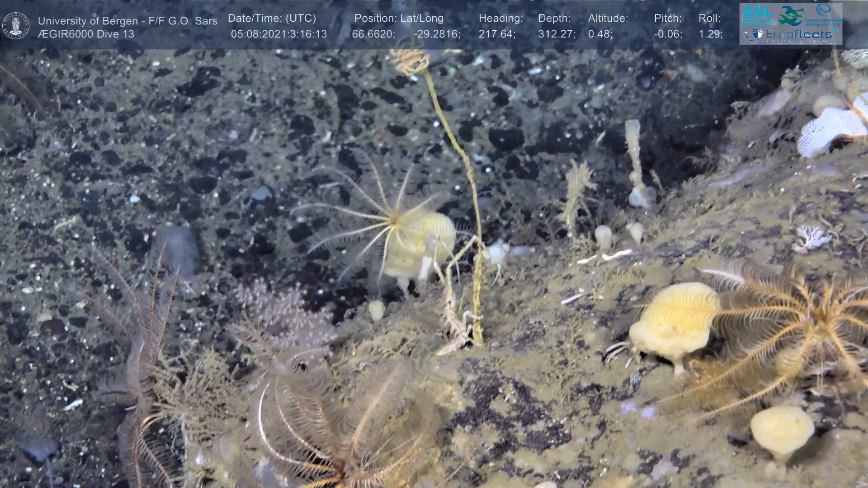The width and height of the screenshot is (868, 488).
Task: Click the altitude value 0.48
Action: tap(600, 34)
